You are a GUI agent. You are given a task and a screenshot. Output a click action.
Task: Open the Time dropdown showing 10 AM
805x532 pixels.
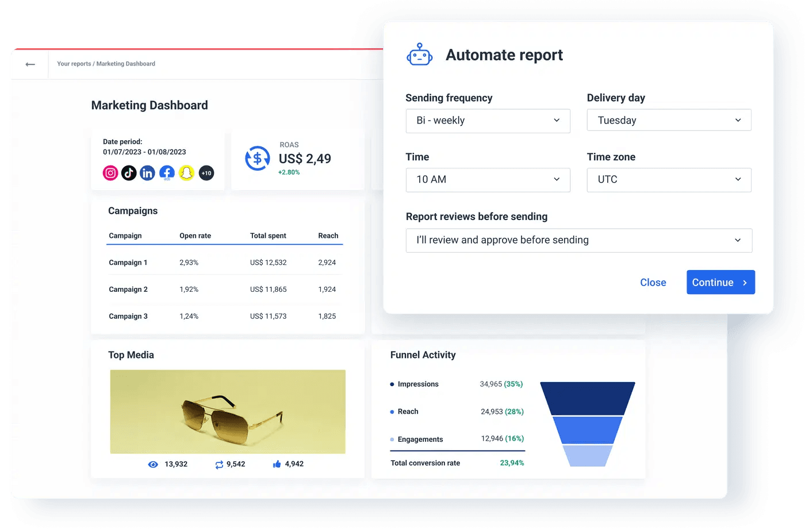pyautogui.click(x=488, y=180)
